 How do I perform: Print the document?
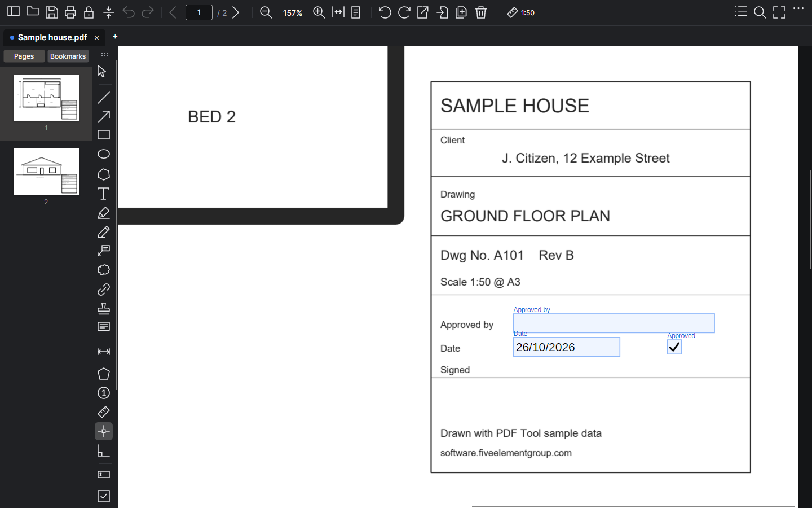tap(70, 12)
